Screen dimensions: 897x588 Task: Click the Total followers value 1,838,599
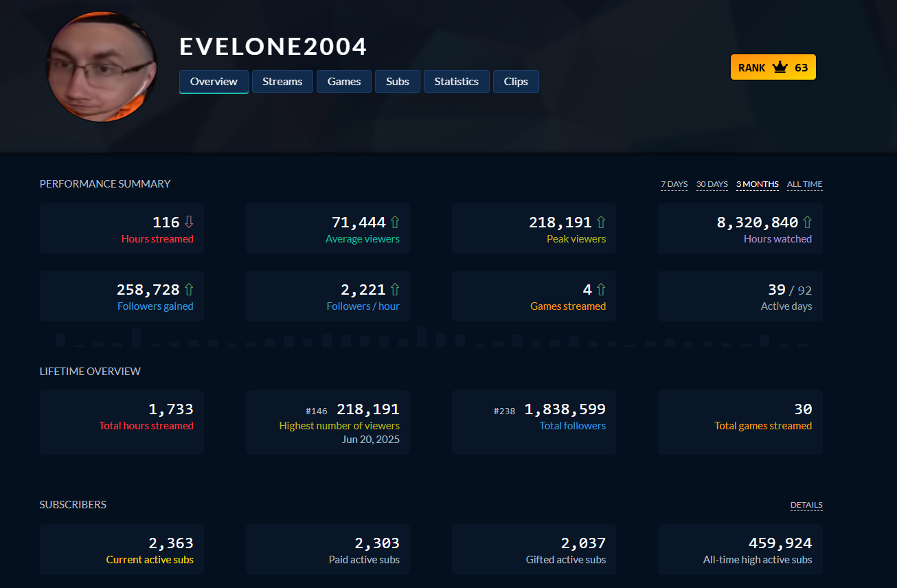pos(565,409)
